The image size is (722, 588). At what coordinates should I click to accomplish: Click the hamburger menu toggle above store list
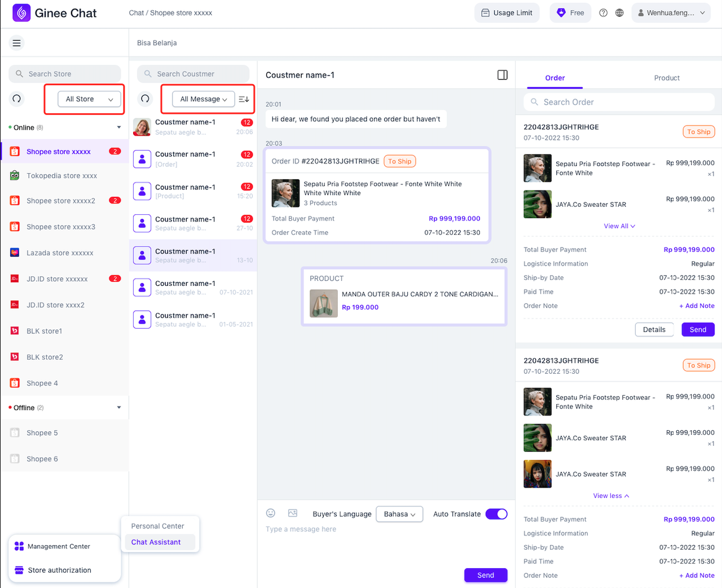[16, 42]
